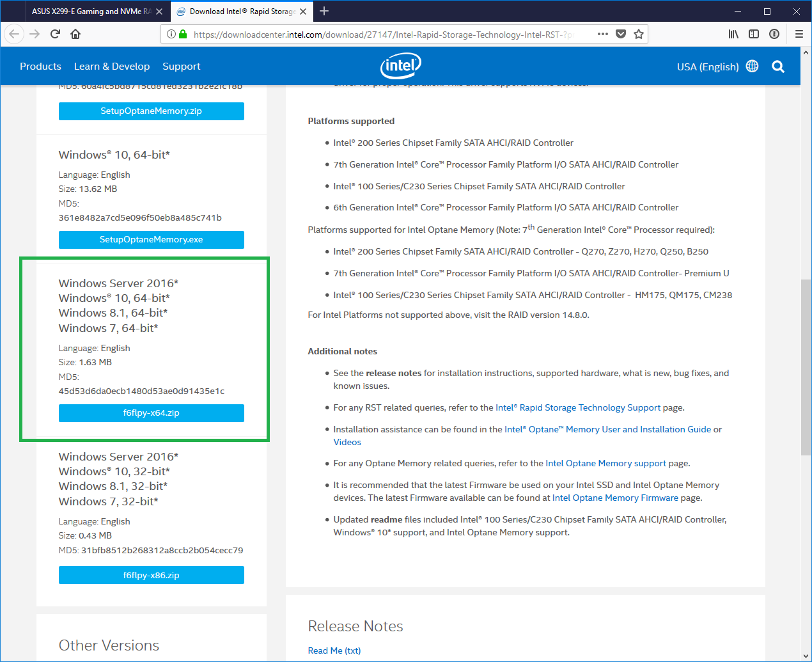Click the scrollbar down arrow
Viewport: 812px width, 662px height.
click(806, 656)
